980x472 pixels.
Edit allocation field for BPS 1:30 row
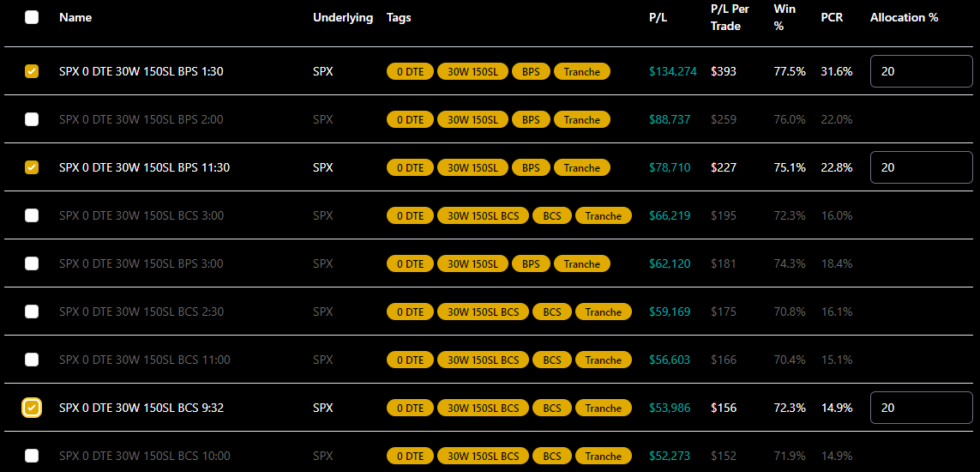point(921,71)
